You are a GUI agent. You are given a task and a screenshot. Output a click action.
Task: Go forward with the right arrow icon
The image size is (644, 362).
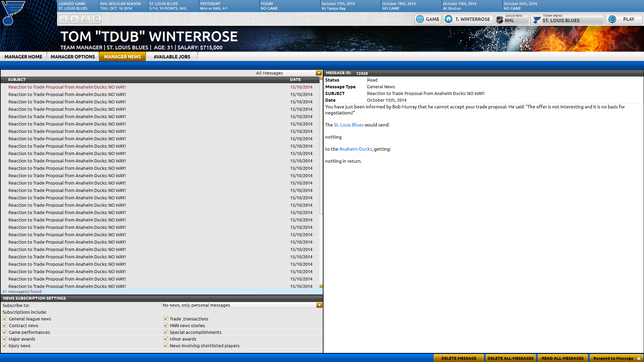tap(75, 19)
